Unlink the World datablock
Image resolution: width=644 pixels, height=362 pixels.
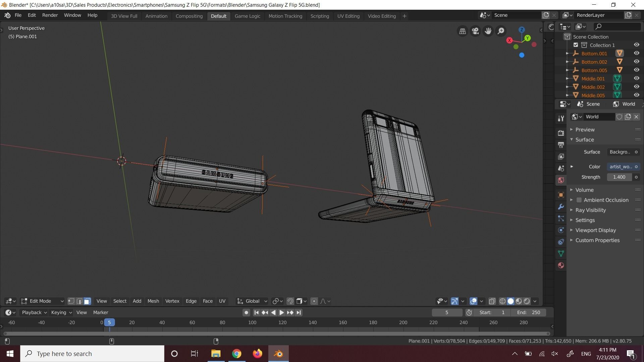[x=636, y=117]
